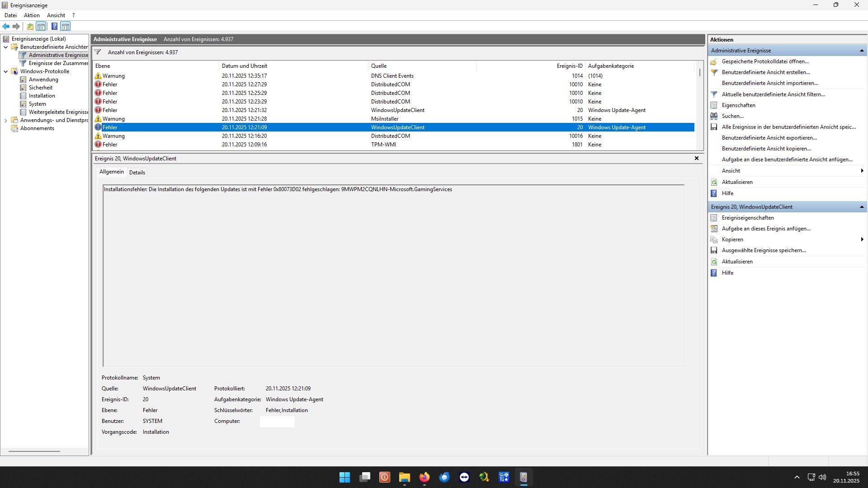Expand the Anwendungs- und Dienstprotokolle node
Screen dimensions: 868x488
click(x=5, y=120)
